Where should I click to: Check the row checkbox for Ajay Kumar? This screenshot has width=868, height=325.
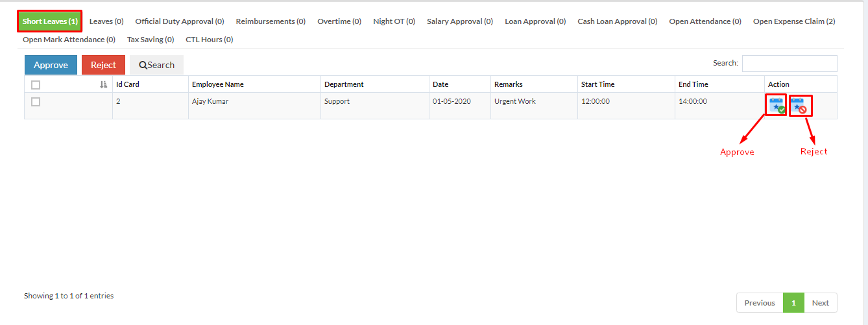[x=36, y=102]
